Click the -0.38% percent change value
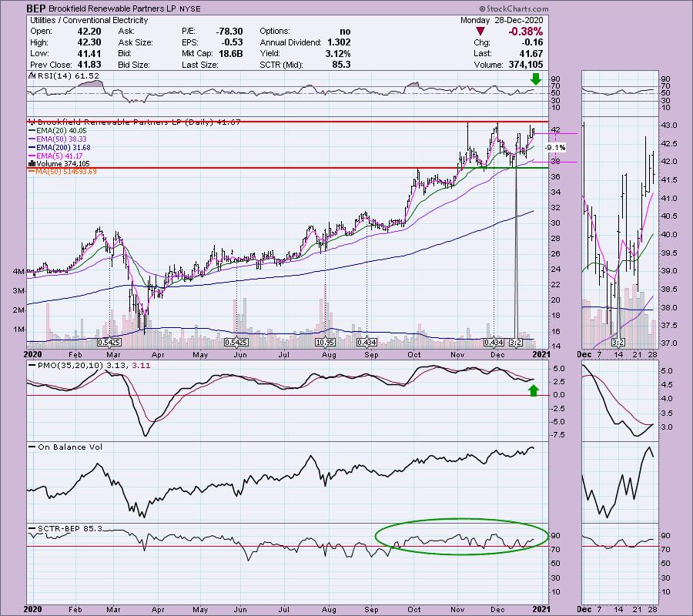This screenshot has width=693, height=616. point(525,32)
